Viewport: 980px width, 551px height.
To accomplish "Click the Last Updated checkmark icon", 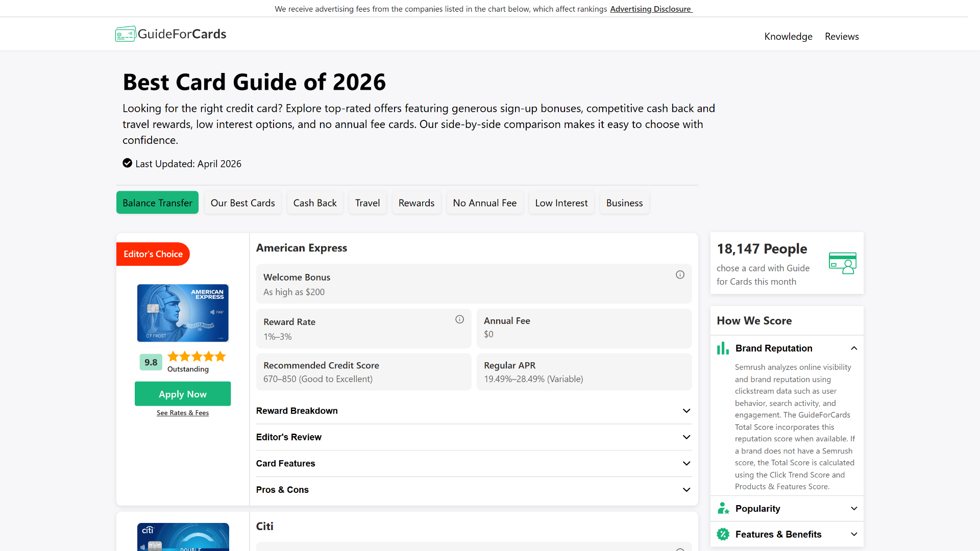I will click(128, 163).
